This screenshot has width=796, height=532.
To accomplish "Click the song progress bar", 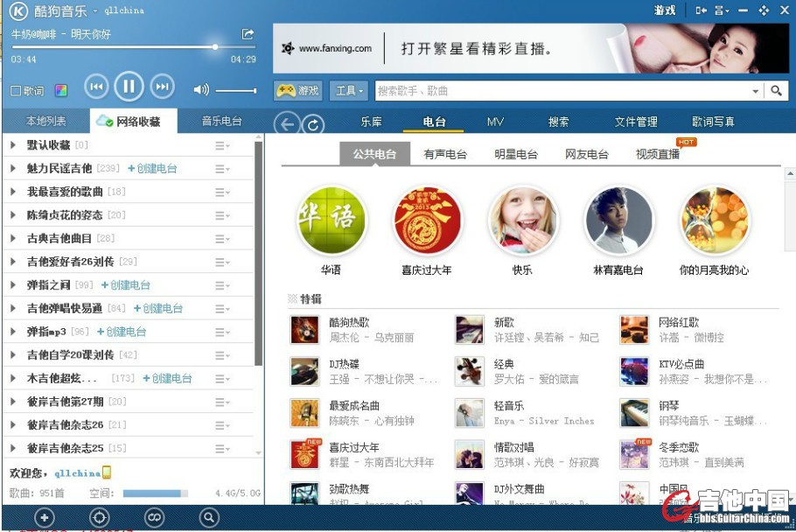I will click(x=134, y=46).
